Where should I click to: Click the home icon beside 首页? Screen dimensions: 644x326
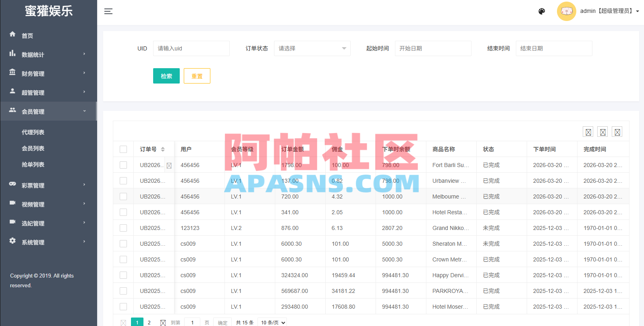[x=12, y=34]
